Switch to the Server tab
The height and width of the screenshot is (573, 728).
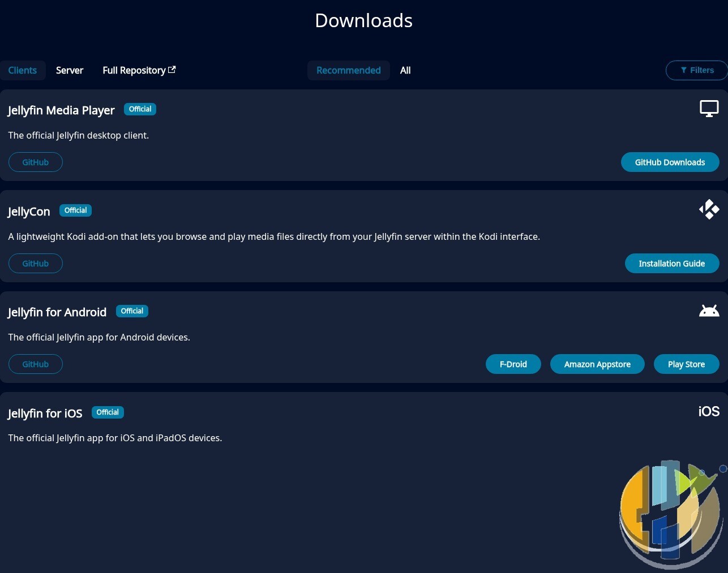point(70,70)
